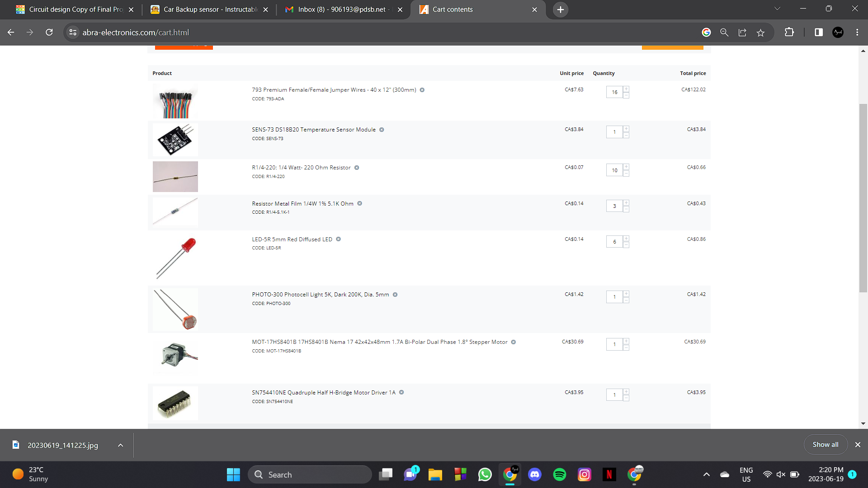Screen dimensions: 868x488
Task: Click remove icon next to Stepper Motor
Action: click(513, 342)
